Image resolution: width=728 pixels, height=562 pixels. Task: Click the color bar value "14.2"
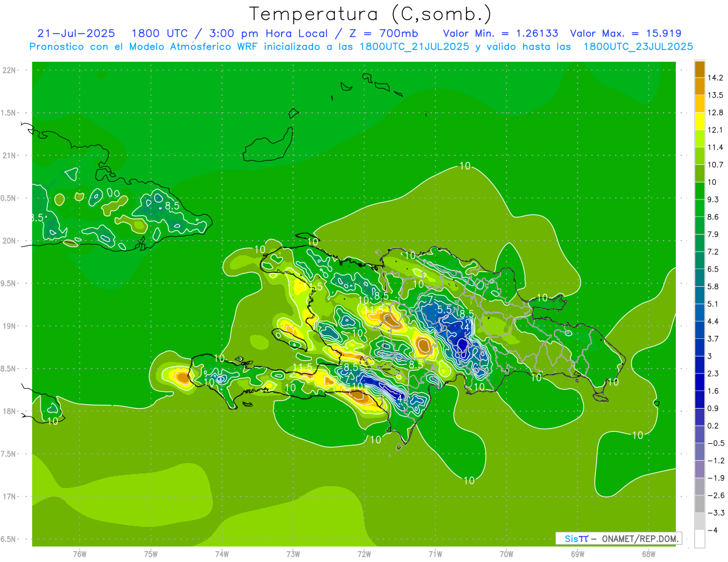714,78
